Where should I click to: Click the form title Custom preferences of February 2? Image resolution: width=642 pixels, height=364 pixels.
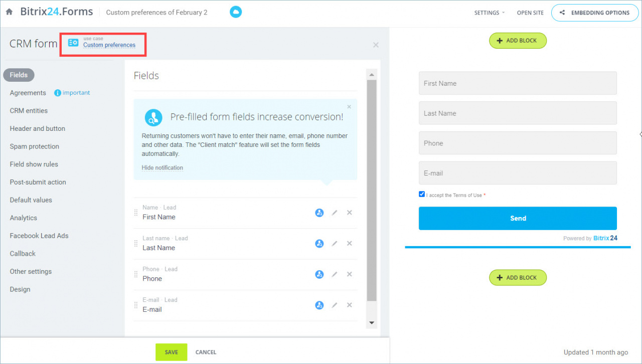[156, 13]
